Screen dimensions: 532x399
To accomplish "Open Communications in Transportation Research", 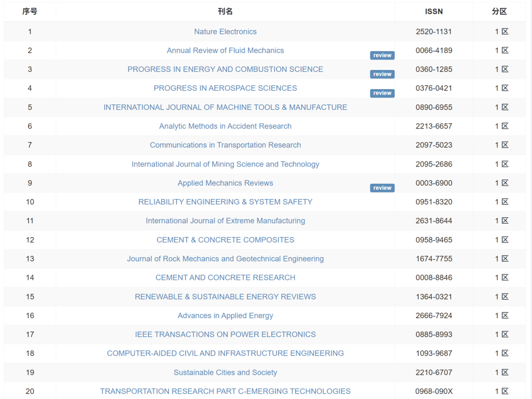I will pyautogui.click(x=225, y=145).
